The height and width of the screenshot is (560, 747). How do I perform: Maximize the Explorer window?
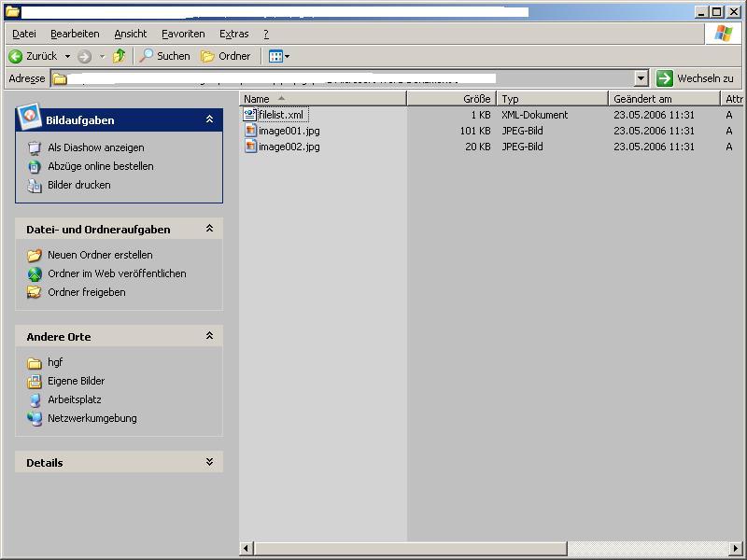pyautogui.click(x=717, y=12)
